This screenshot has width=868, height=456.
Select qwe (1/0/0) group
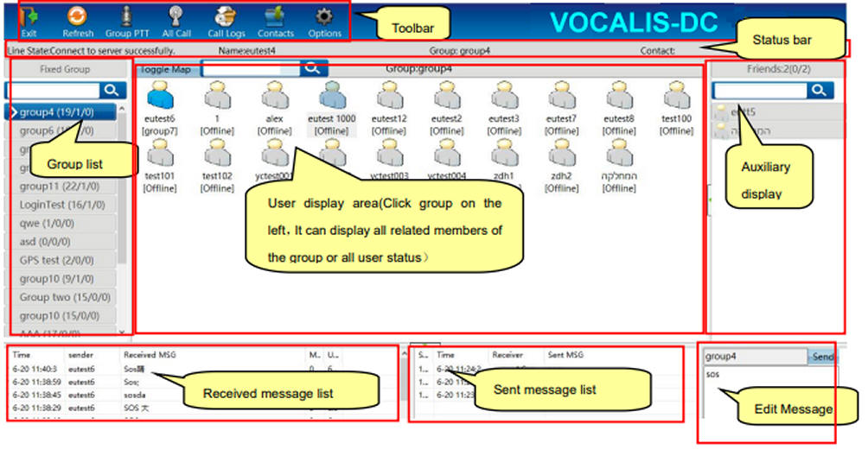tap(61, 224)
